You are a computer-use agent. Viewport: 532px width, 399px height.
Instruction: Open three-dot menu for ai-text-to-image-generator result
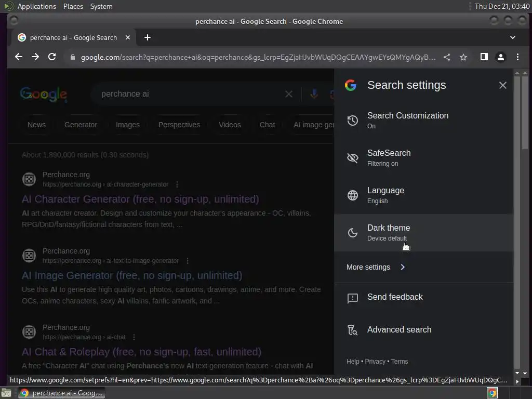pos(187,261)
